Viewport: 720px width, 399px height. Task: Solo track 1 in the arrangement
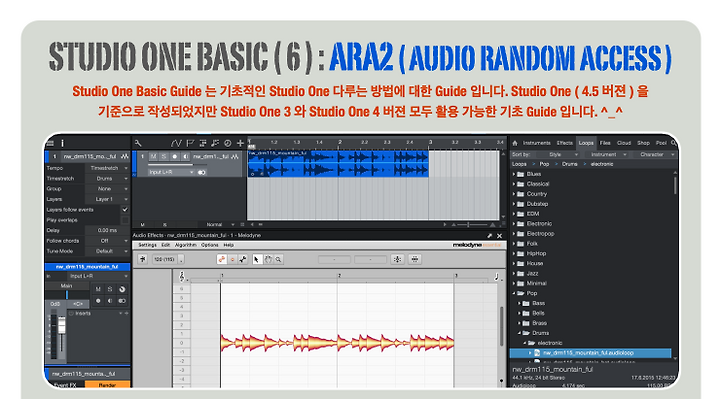(x=164, y=157)
